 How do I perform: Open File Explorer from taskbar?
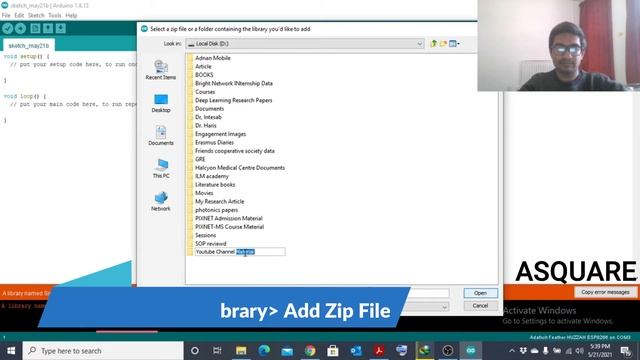click(241, 351)
